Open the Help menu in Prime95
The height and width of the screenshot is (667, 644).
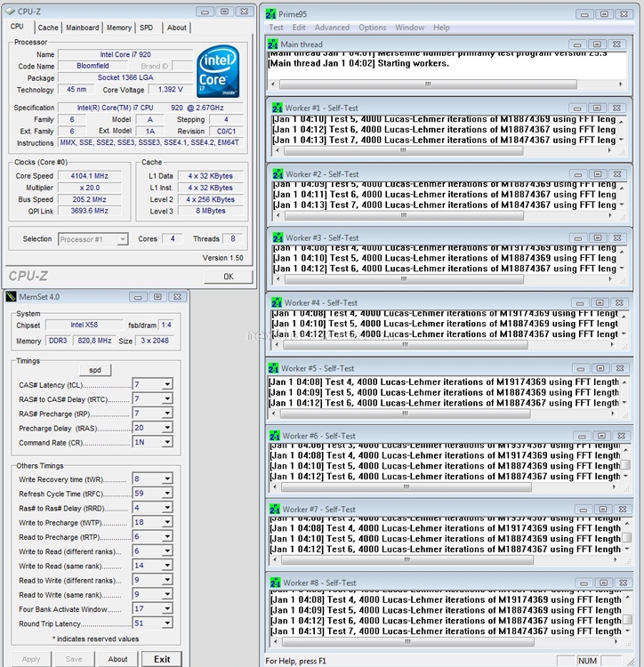(441, 28)
